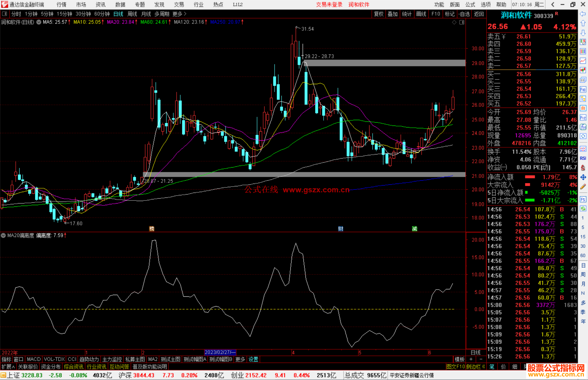Click the RSI indicator sidebar icon
588x380 pixels.
pyautogui.click(x=583, y=158)
